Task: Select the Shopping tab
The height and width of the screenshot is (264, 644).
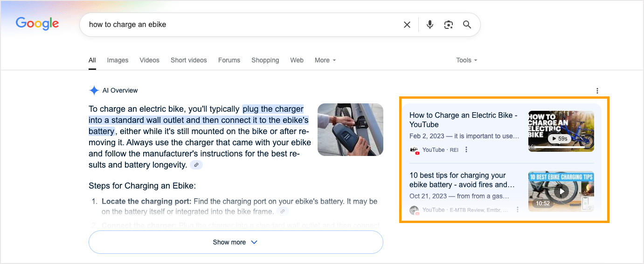Action: [x=265, y=60]
